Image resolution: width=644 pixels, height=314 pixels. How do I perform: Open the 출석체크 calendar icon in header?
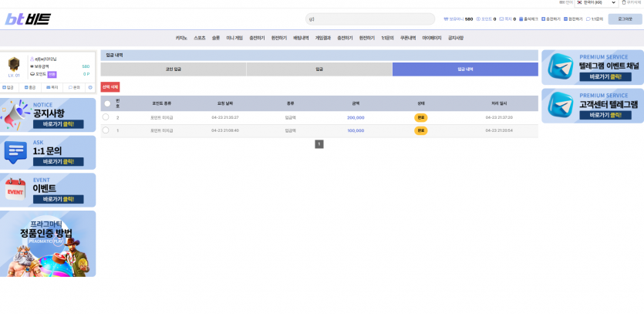coord(521,19)
